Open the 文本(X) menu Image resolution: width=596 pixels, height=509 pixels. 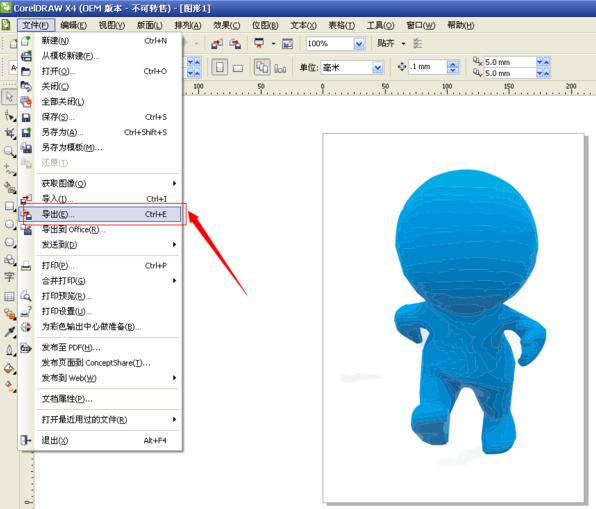(303, 25)
